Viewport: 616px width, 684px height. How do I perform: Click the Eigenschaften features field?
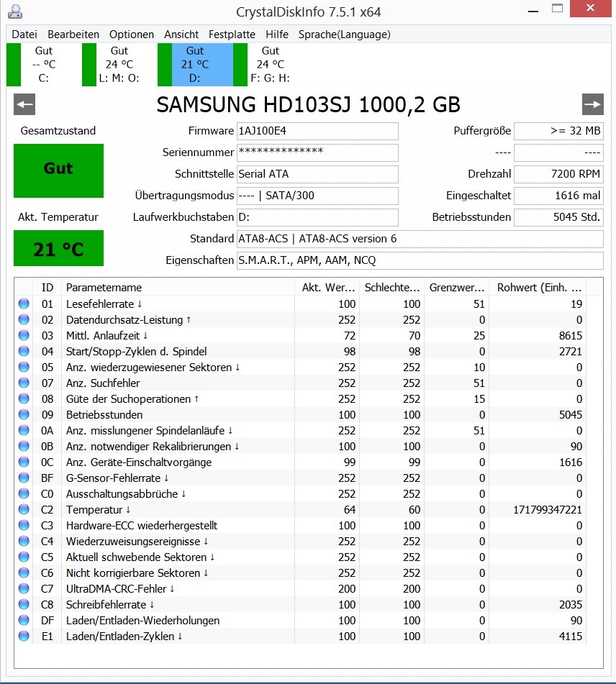(x=420, y=260)
